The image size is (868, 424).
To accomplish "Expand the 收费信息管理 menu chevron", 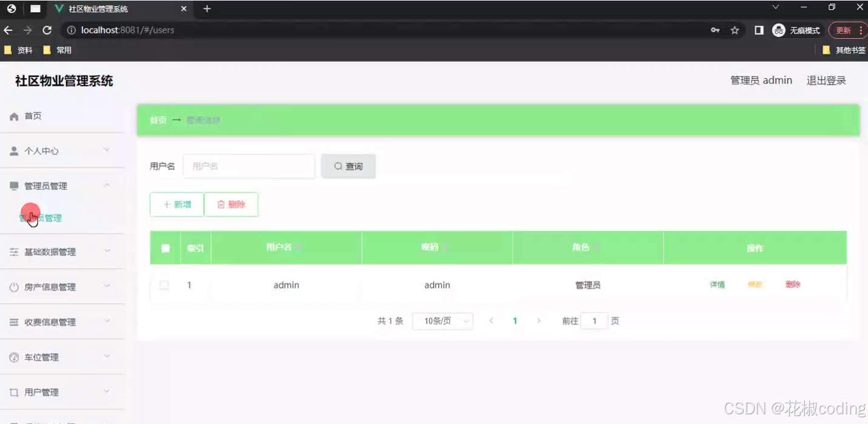I will tap(107, 321).
